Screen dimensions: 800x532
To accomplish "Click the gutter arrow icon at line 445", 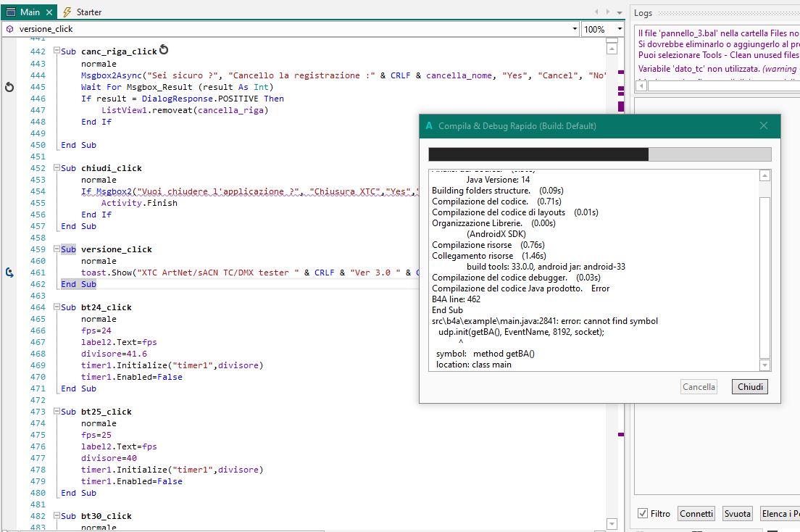I will pyautogui.click(x=9, y=87).
